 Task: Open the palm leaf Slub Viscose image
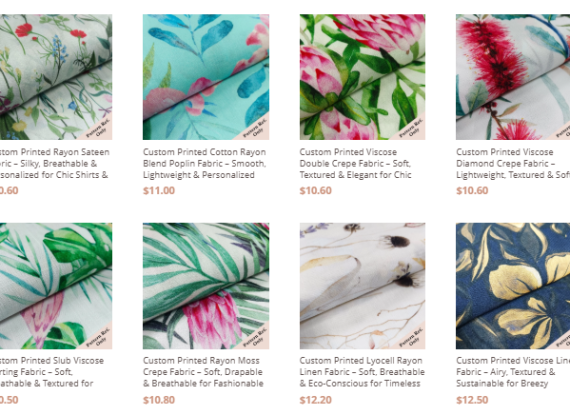click(56, 286)
